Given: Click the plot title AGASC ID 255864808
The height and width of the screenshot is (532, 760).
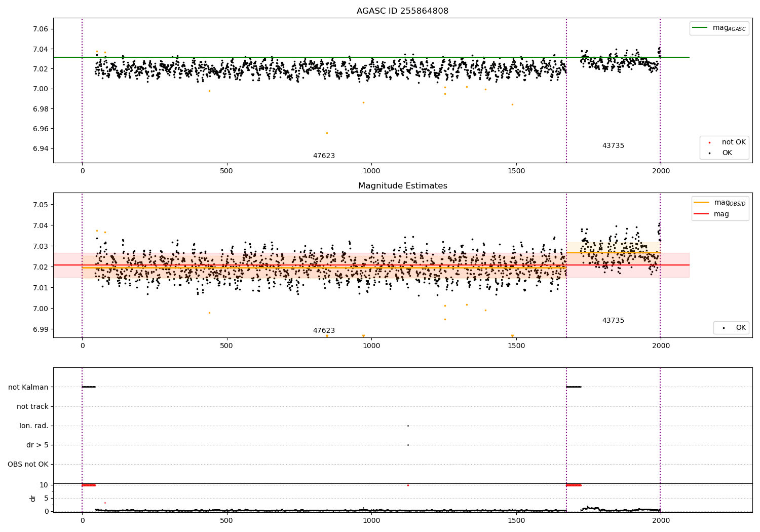Looking at the screenshot, I should pos(402,11).
